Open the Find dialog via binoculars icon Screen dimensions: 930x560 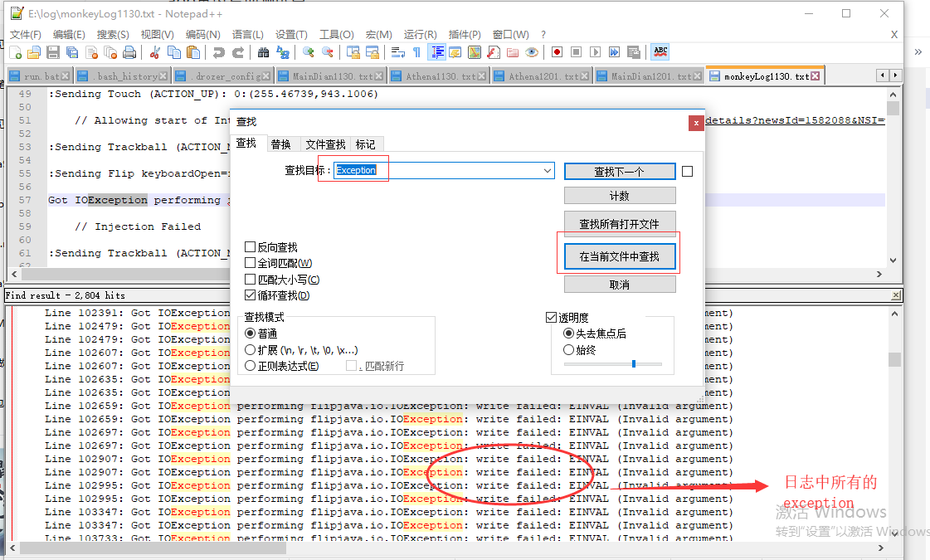point(265,51)
